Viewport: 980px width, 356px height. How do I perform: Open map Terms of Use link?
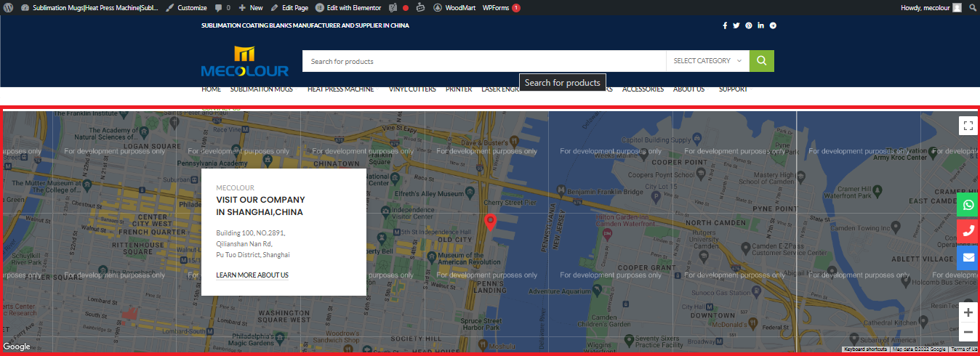point(964,349)
